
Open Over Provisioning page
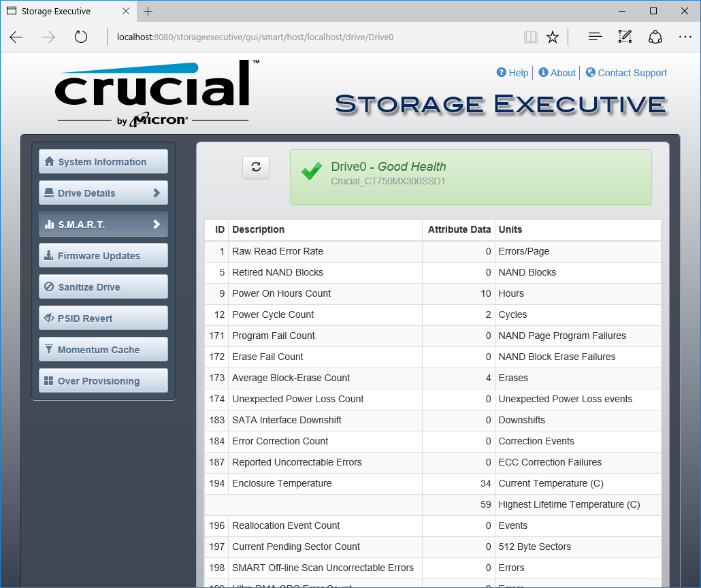103,380
